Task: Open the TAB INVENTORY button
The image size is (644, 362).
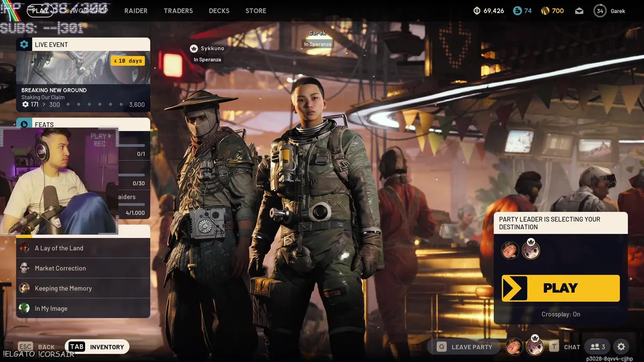Action: tap(97, 347)
